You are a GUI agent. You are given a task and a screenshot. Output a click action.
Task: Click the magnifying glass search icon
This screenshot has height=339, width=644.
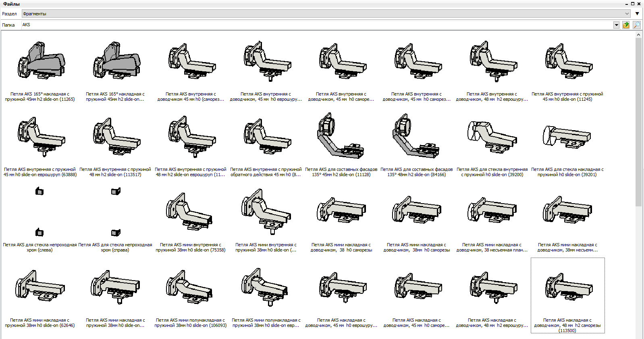coord(636,25)
